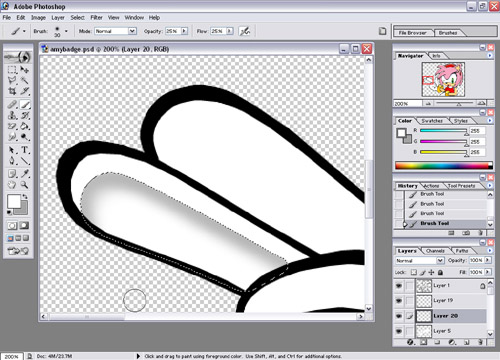Toggle lock all in Layers panel

[440, 272]
